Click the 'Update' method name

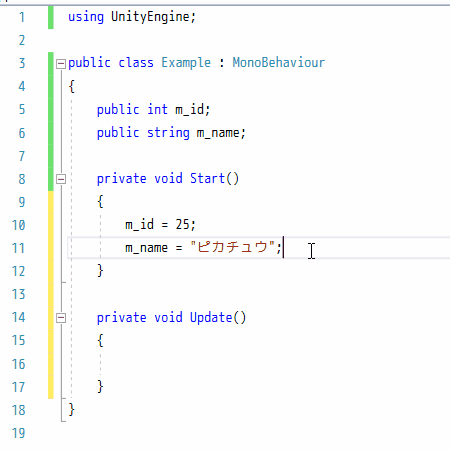[x=211, y=317]
